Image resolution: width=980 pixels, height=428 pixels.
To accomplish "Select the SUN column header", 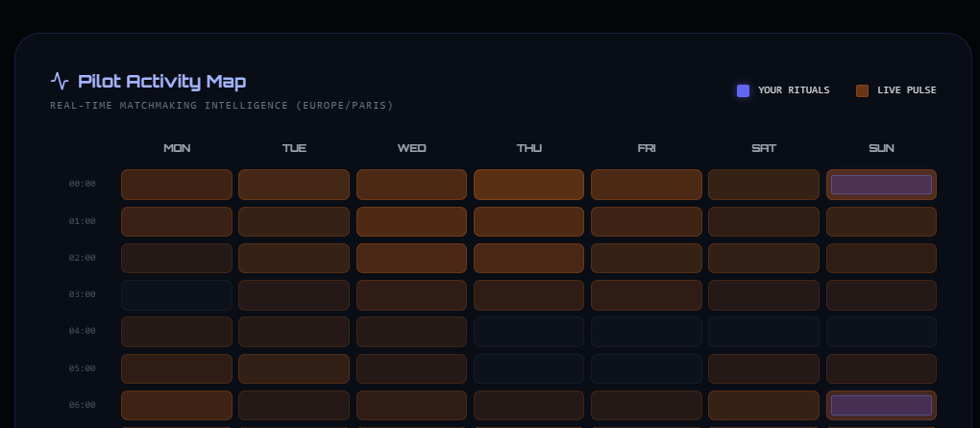I will click(881, 148).
